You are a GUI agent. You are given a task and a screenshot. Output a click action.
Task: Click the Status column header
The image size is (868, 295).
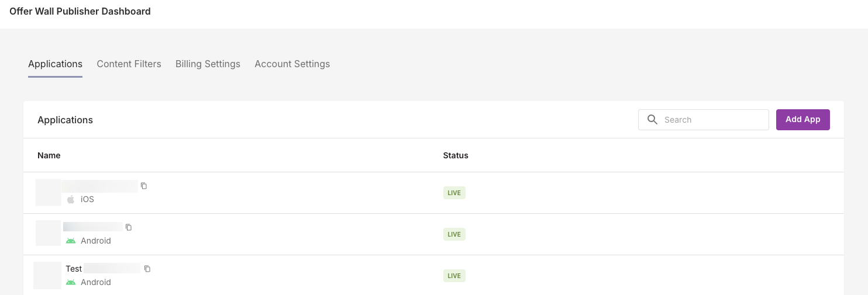pyautogui.click(x=456, y=155)
